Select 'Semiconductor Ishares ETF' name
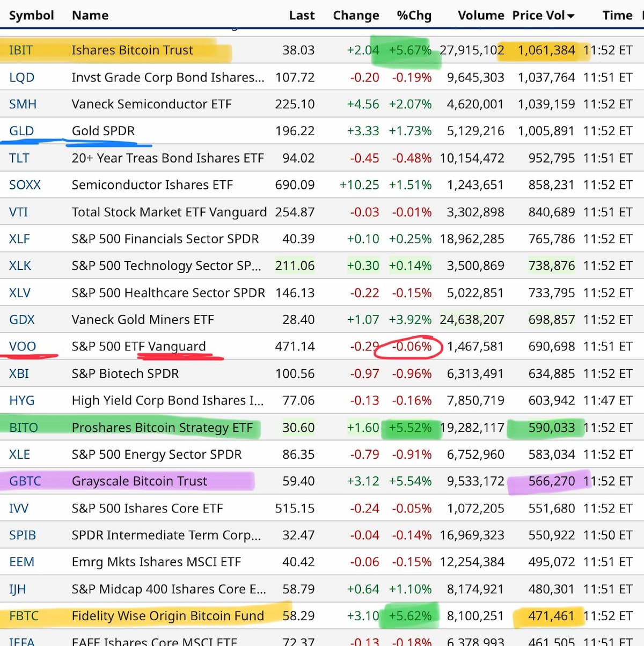644x646 pixels. point(152,185)
